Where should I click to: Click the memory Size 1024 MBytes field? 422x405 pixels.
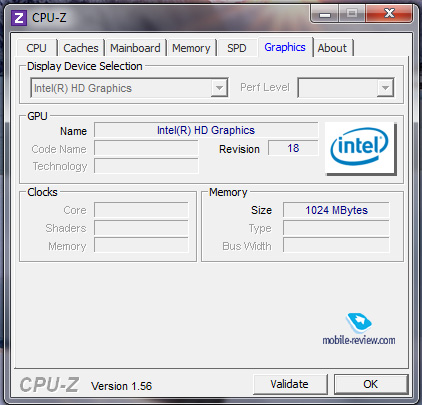click(336, 210)
